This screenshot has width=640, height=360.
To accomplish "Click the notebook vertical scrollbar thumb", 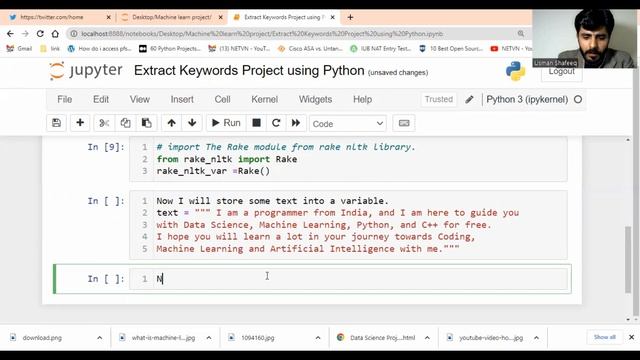I will pyautogui.click(x=628, y=260).
